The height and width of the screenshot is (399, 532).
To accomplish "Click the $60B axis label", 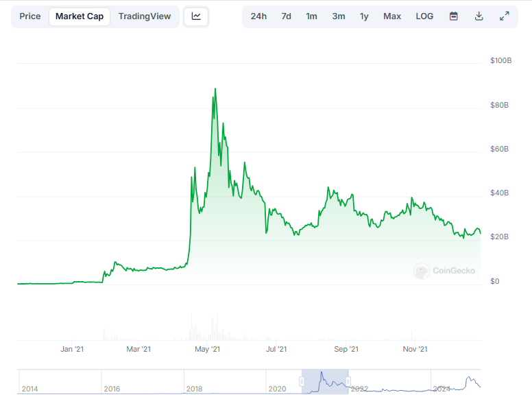I will click(499, 149).
